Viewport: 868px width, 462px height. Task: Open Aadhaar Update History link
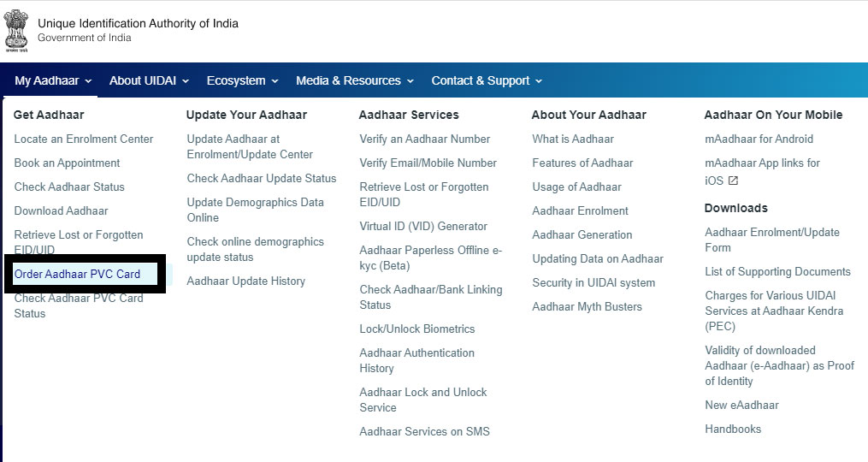[x=245, y=281]
